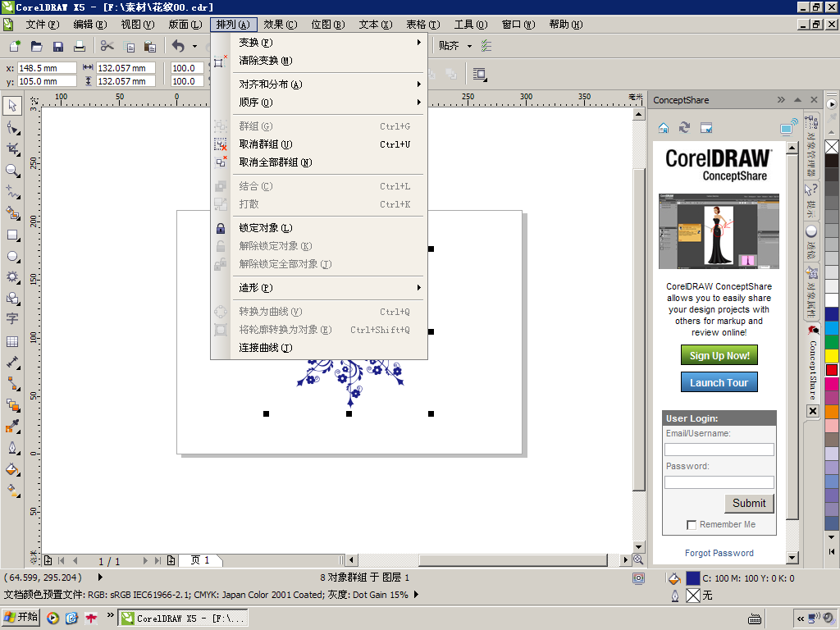The image size is (840, 630).
Task: Pick the red palette swatch
Action: click(832, 370)
